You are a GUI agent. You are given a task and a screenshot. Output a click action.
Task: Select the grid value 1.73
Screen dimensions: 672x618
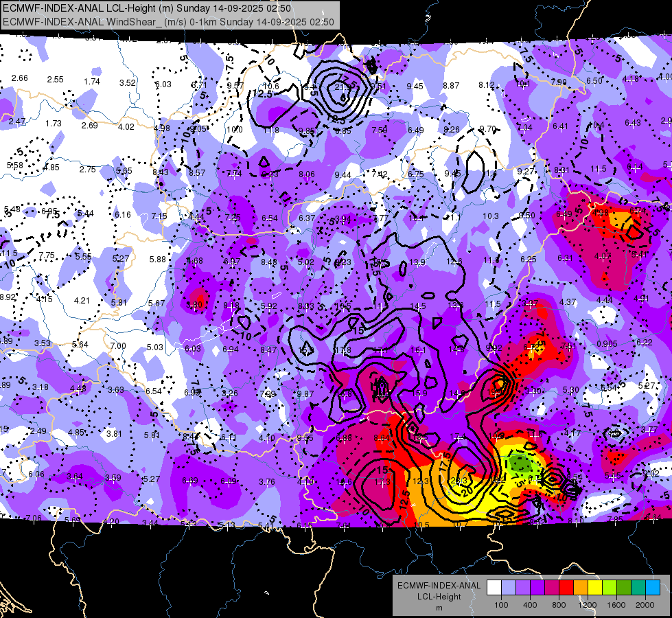(x=54, y=124)
